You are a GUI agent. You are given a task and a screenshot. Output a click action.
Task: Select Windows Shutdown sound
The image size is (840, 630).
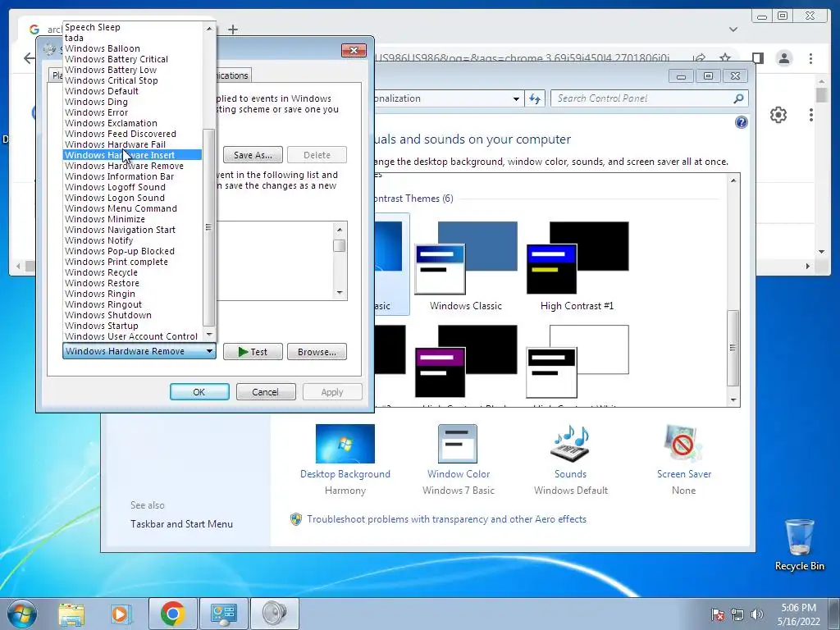pos(132,315)
